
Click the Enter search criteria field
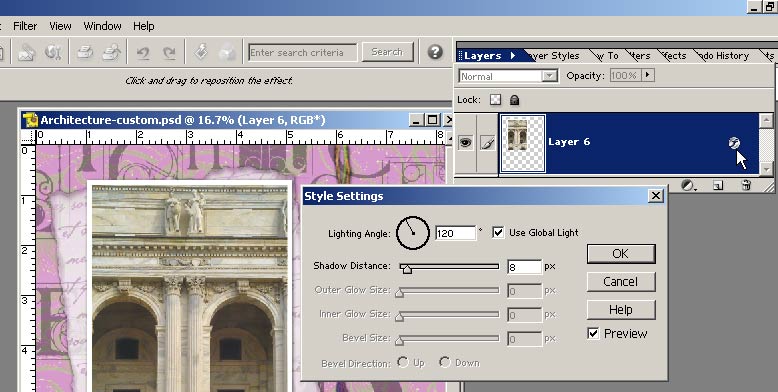coord(303,52)
